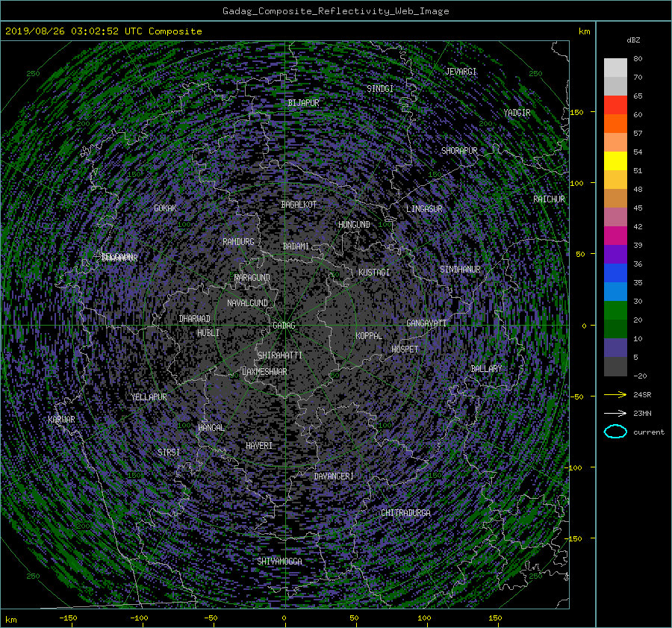The image size is (672, 628).
Task: Click the NARAGUND city label
Action: (x=252, y=278)
